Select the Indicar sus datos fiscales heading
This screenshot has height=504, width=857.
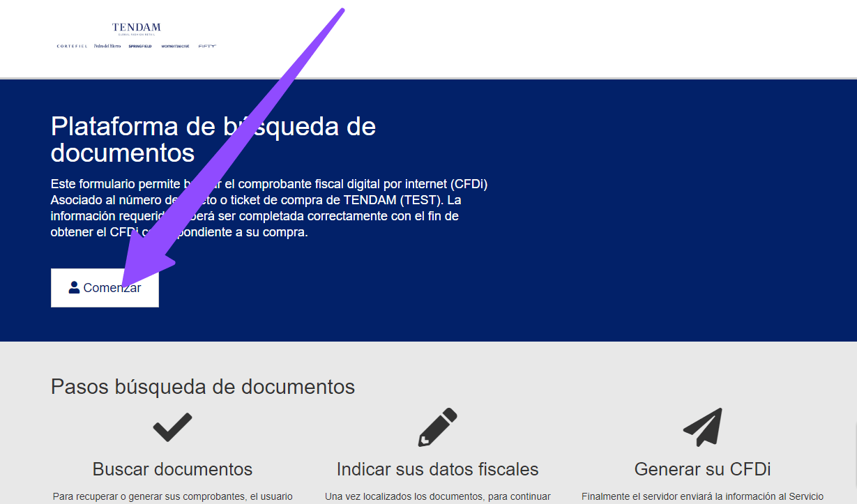437,468
